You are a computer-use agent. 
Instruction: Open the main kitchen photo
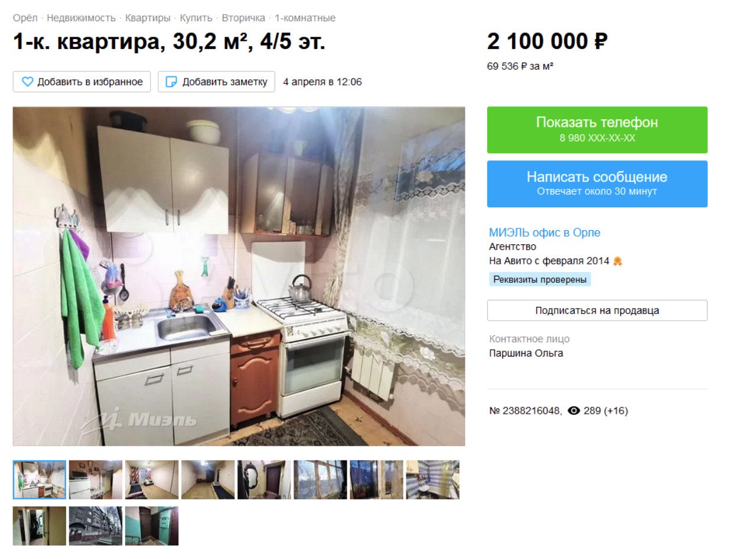(239, 276)
